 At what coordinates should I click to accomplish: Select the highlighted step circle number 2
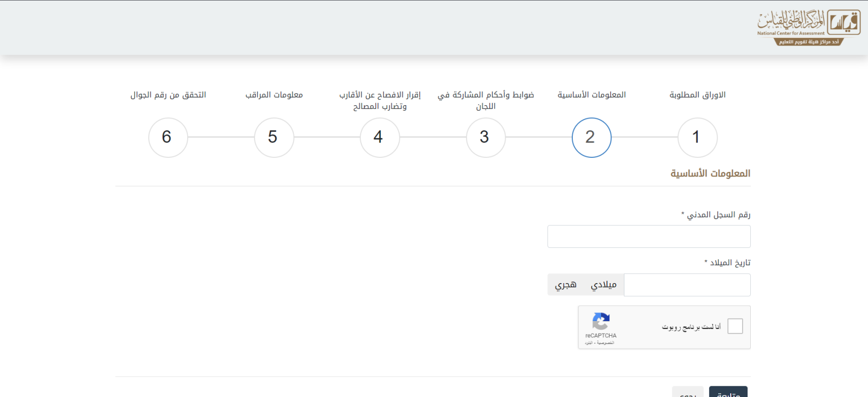coord(591,138)
